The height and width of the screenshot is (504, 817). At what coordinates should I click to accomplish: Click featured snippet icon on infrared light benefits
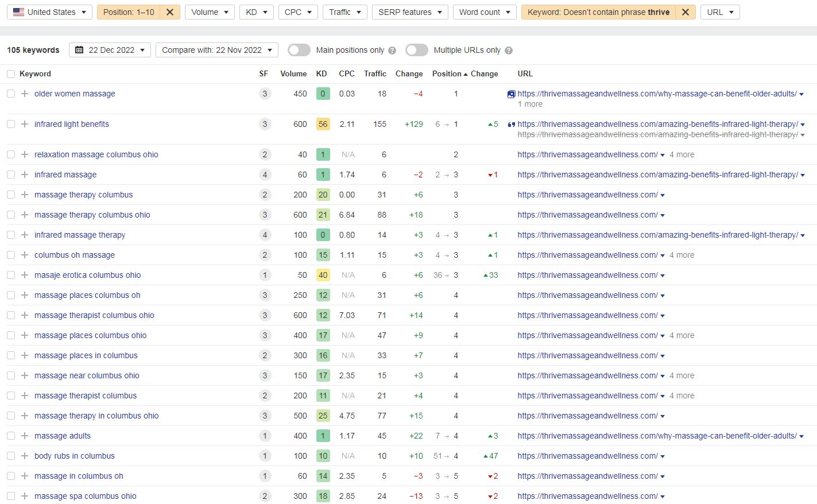tap(511, 124)
